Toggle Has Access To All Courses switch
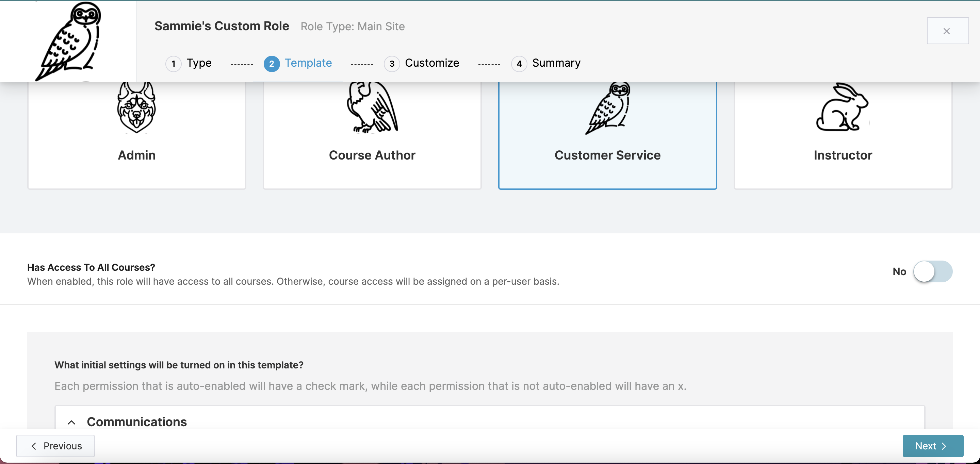The width and height of the screenshot is (980, 464). (933, 271)
